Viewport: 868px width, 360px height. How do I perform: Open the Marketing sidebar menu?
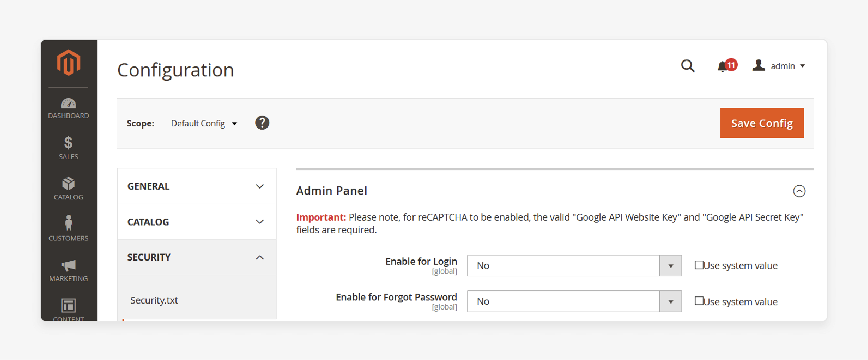tap(68, 270)
